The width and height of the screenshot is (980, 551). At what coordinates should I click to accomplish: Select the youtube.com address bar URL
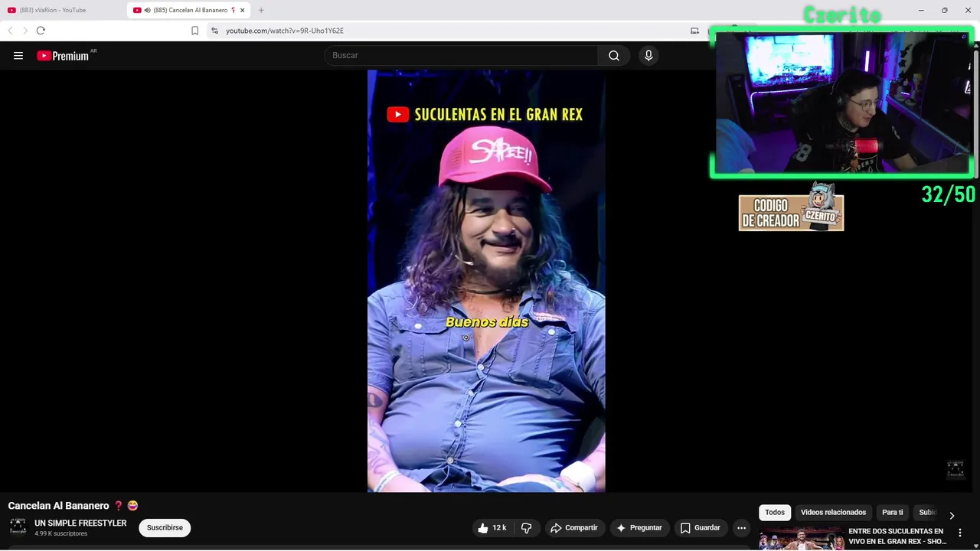(285, 31)
